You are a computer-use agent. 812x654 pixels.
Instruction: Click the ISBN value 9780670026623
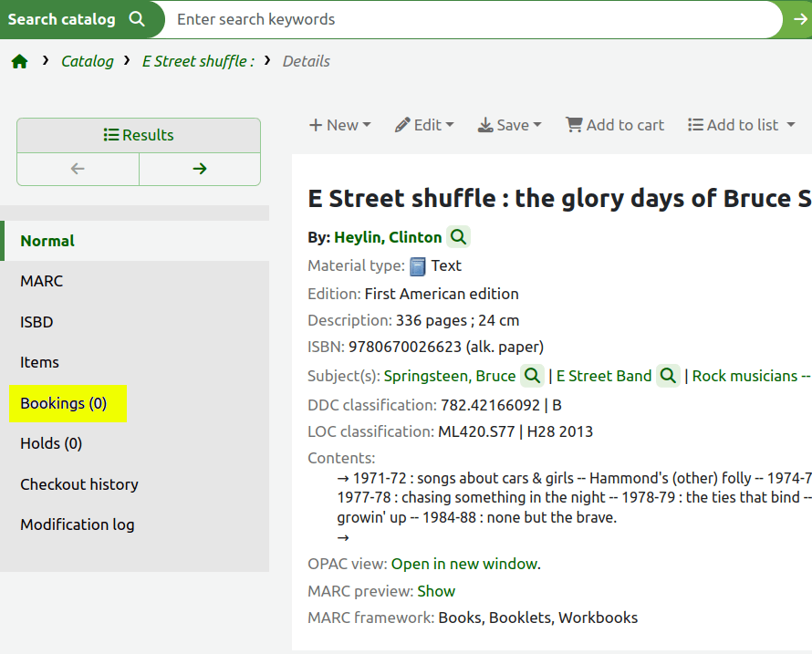[x=404, y=347]
